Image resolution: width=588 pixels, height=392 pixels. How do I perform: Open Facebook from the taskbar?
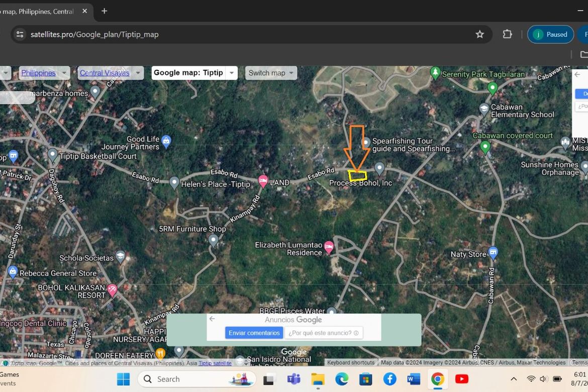tap(390, 379)
